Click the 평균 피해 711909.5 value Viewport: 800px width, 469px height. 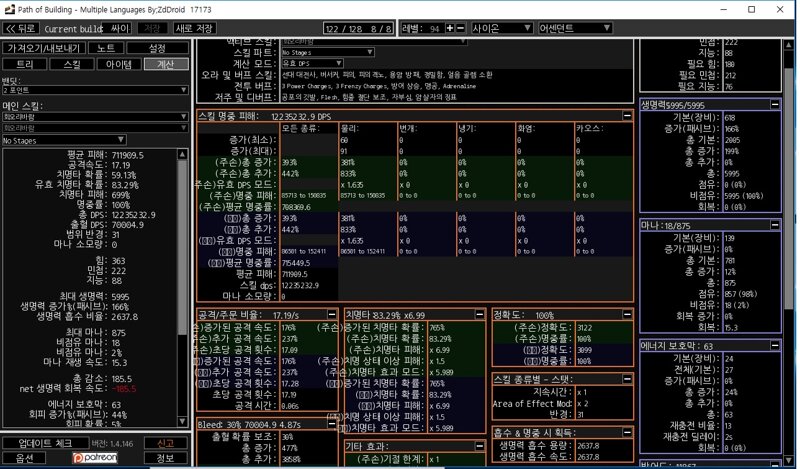click(128, 155)
